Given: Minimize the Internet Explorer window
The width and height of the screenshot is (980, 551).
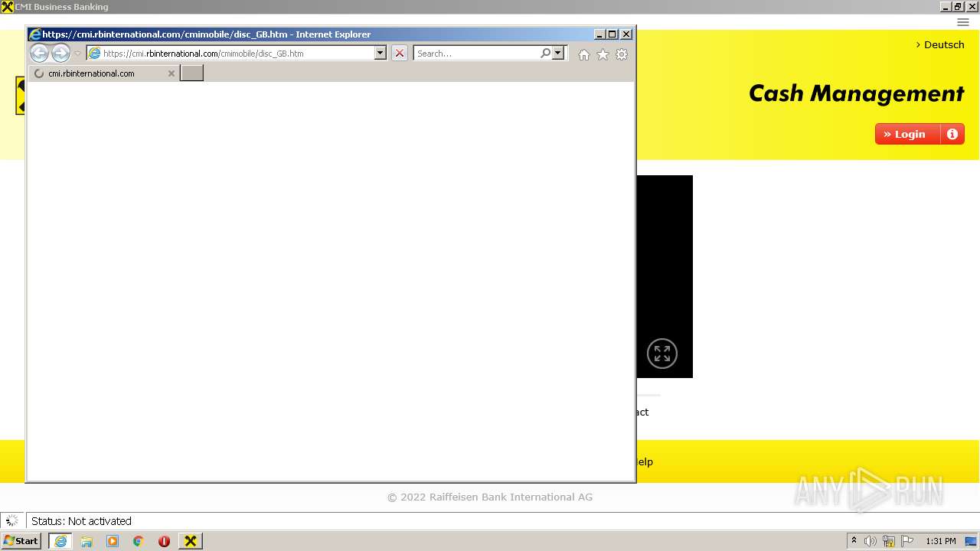Looking at the screenshot, I should 599,34.
